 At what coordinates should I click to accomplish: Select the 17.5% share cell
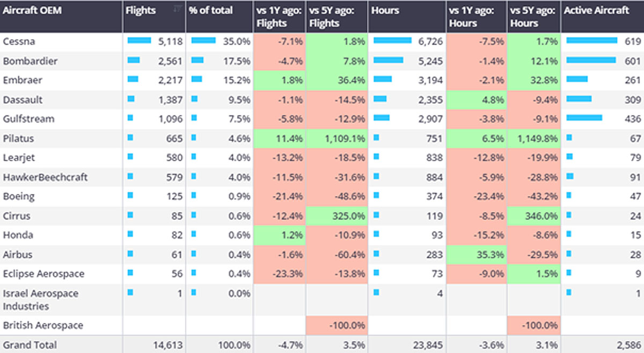coord(219,61)
